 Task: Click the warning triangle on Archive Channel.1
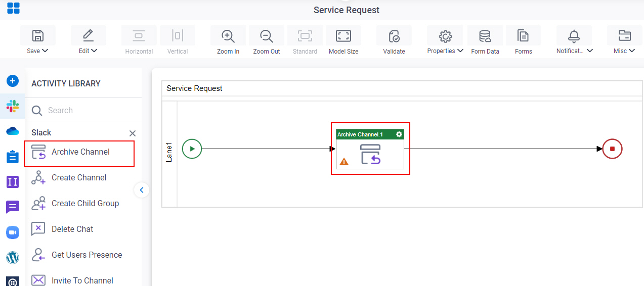pyautogui.click(x=344, y=162)
